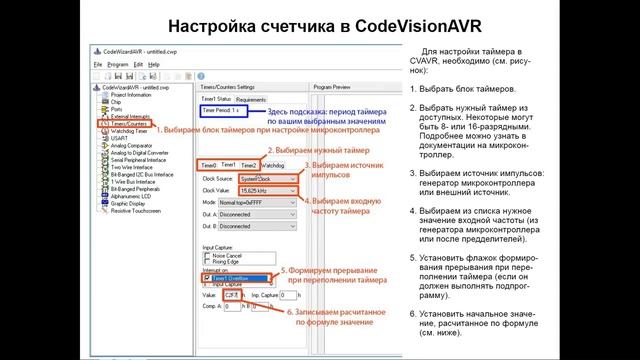Screen dimensions: 640x360
Task: Open the Mode dropdown
Action: click(x=257, y=202)
